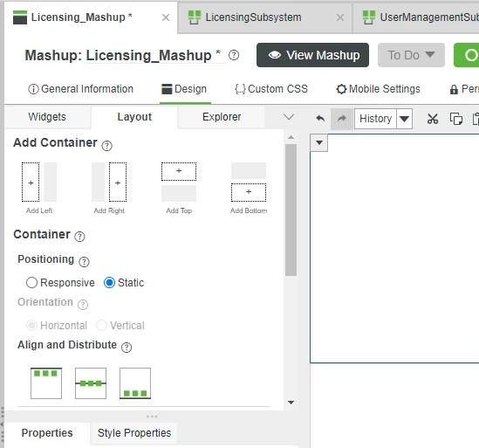
Task: Click the Paste clipboard icon in toolbar
Action: click(x=476, y=119)
